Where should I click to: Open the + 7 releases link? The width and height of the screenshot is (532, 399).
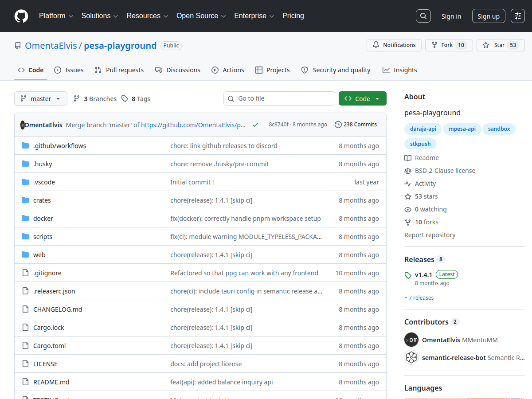[419, 298]
